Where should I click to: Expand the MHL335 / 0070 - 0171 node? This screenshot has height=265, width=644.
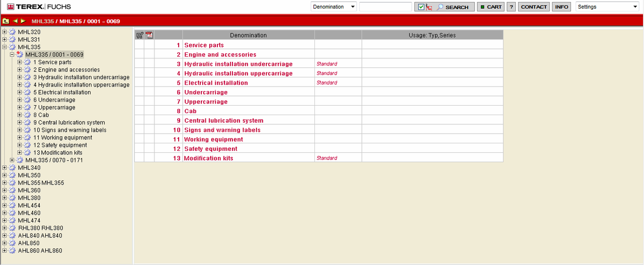pos(12,160)
